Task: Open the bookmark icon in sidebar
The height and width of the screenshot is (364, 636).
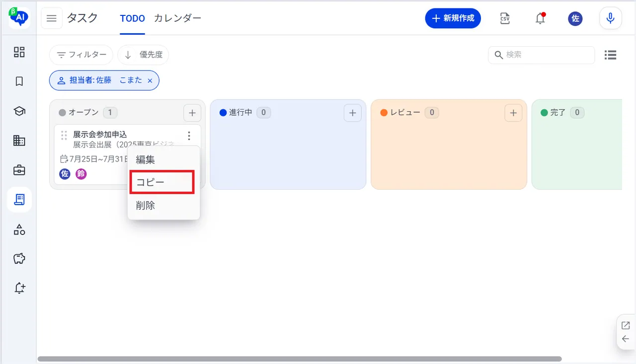Action: point(19,81)
